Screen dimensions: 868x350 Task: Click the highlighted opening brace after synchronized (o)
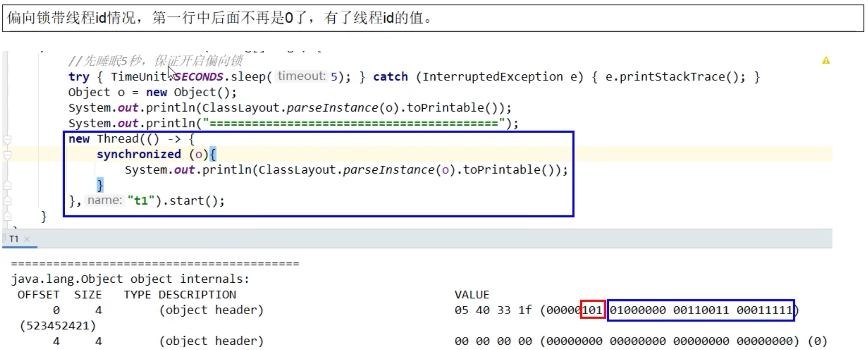coord(213,155)
